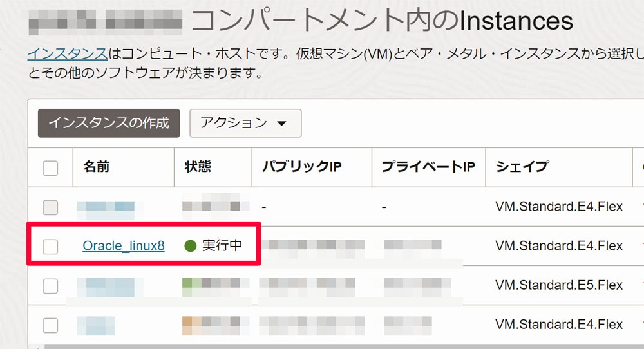The image size is (644, 349).
Task: Click VM.Standard.E5.Flex shape cell
Action: point(559,285)
